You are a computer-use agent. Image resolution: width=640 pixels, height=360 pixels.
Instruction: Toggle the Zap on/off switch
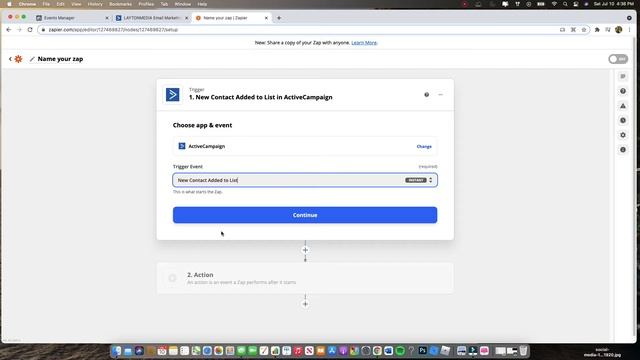point(618,59)
